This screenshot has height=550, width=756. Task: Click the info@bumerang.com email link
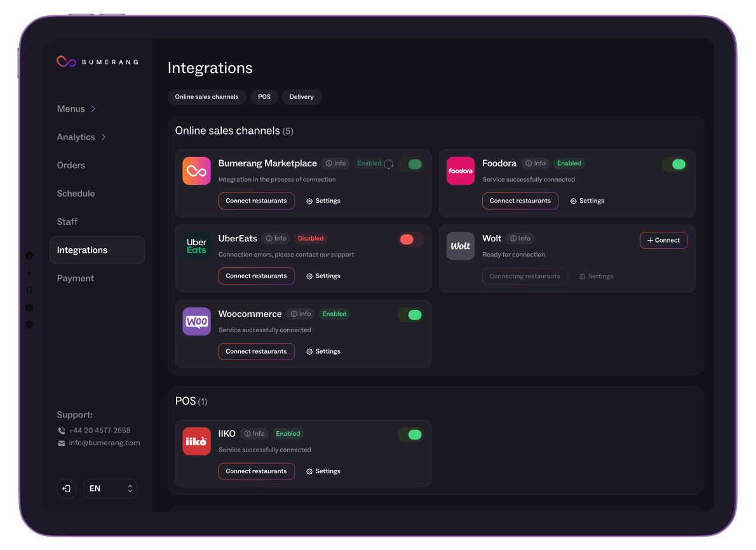105,443
